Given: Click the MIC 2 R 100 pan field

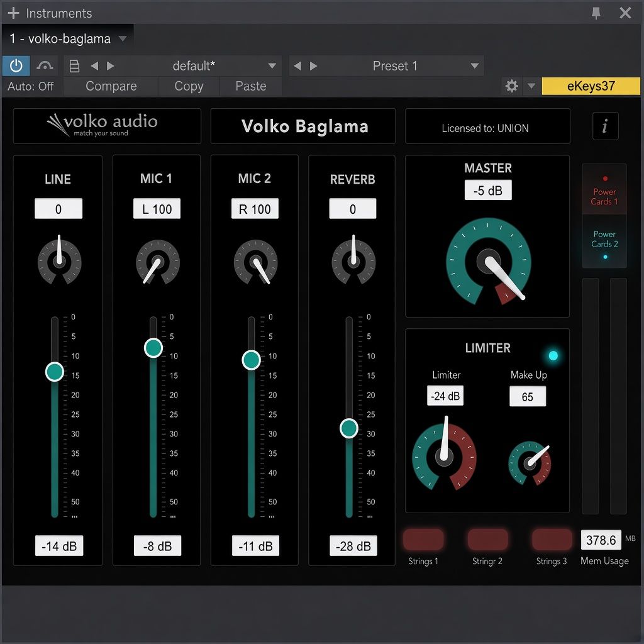Looking at the screenshot, I should pyautogui.click(x=255, y=209).
